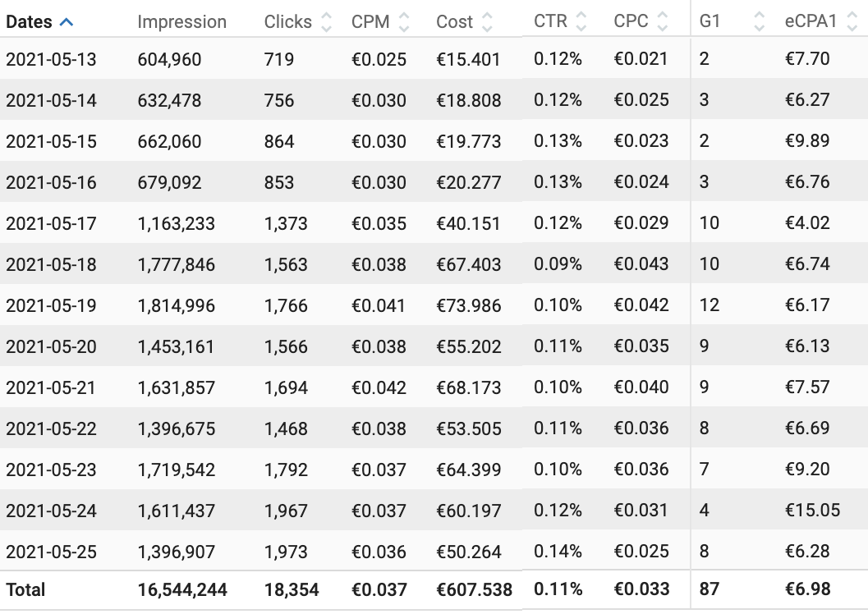Click the Impression column header
Screen dimensions: 868x614
coord(181,22)
